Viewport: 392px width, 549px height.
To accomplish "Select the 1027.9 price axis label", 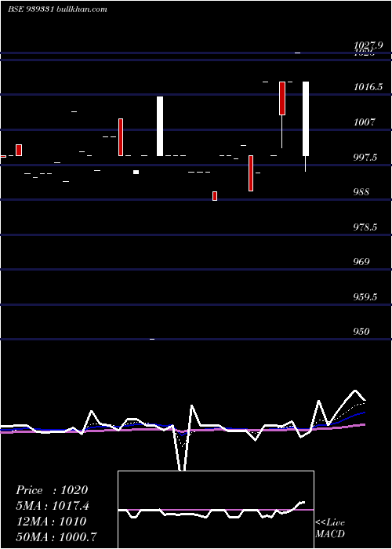I will pyautogui.click(x=368, y=45).
